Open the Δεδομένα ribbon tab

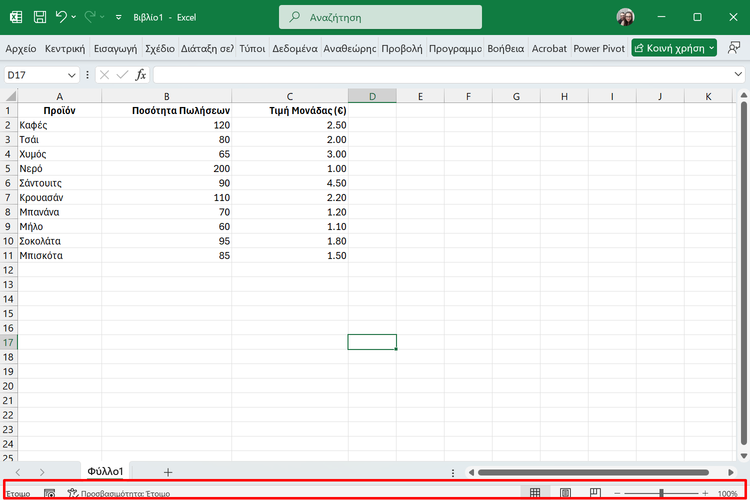click(294, 48)
